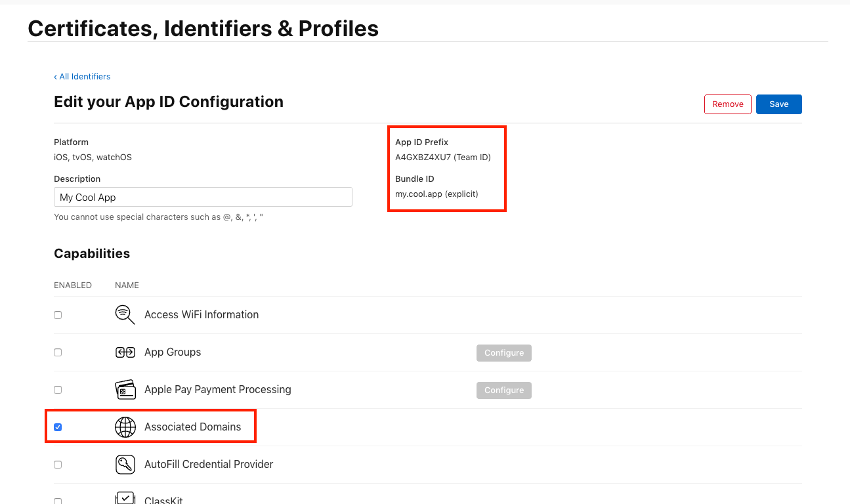Enable the App Groups capability
This screenshot has width=850, height=504.
coord(58,352)
